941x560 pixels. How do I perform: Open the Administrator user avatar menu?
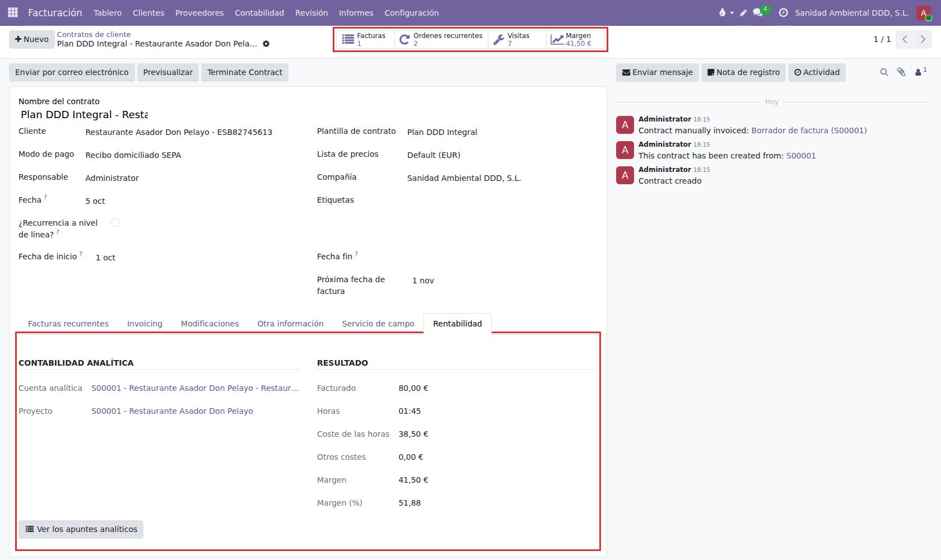pyautogui.click(x=924, y=12)
